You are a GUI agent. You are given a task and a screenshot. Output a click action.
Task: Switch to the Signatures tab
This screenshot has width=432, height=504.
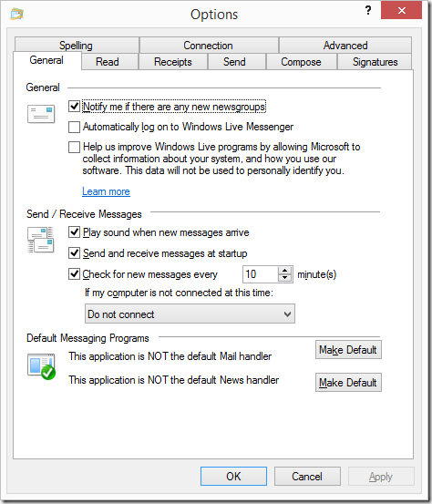[x=375, y=62]
